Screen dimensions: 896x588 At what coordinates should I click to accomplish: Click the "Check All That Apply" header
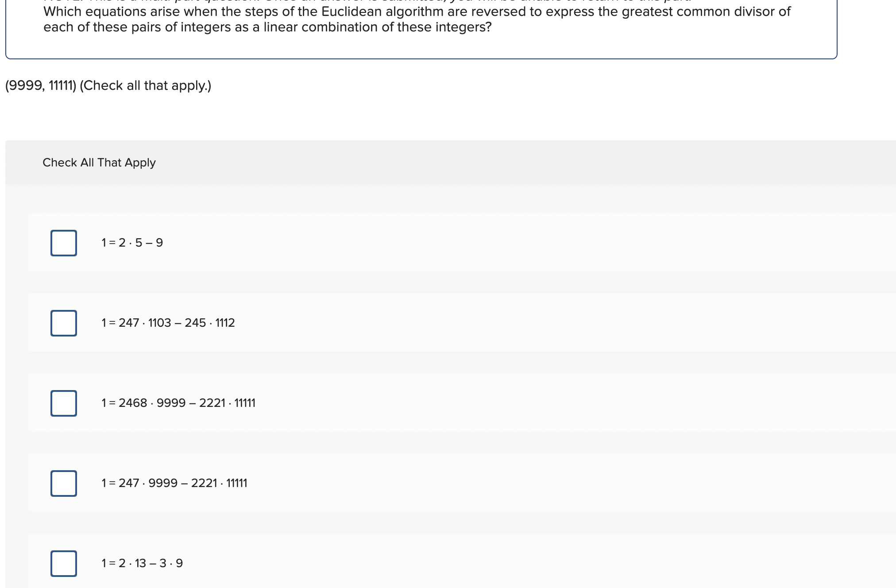99,162
